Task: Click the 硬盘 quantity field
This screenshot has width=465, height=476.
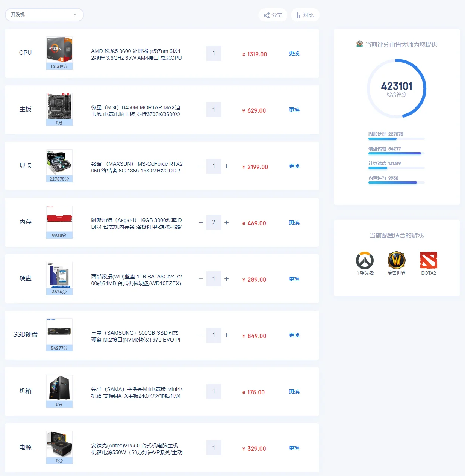Action: 214,279
